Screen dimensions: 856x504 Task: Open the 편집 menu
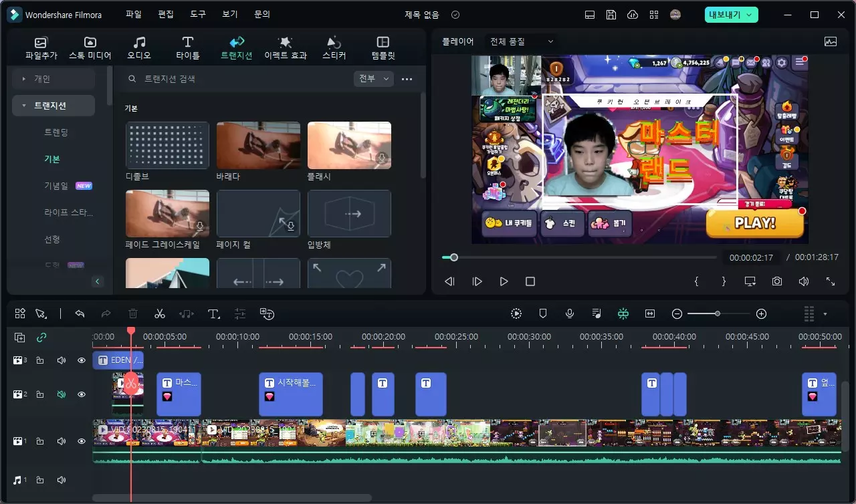[x=166, y=14]
